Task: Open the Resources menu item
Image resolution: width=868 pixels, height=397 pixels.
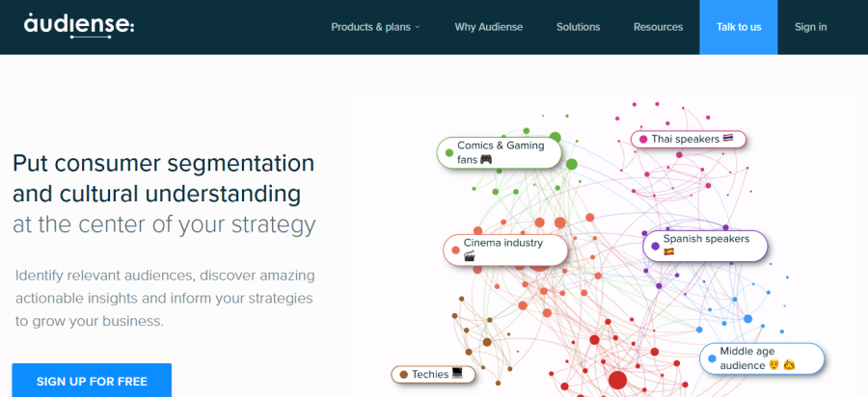Action: coord(658,27)
